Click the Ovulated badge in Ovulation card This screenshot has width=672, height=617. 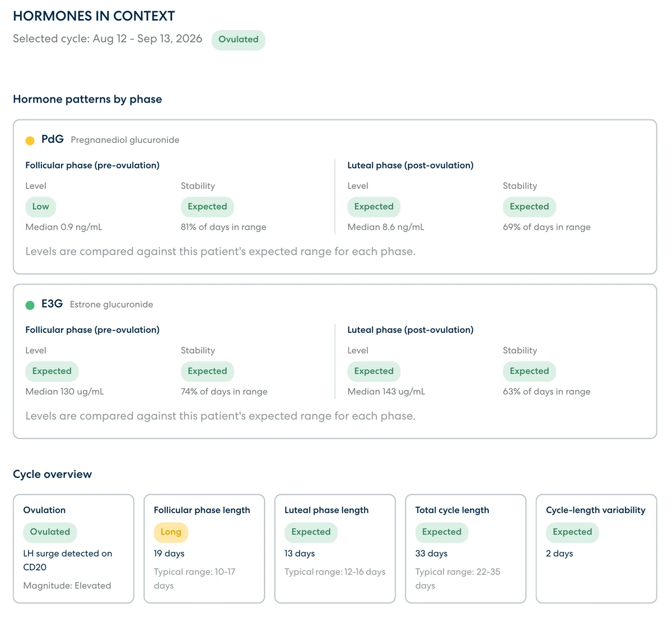50,532
